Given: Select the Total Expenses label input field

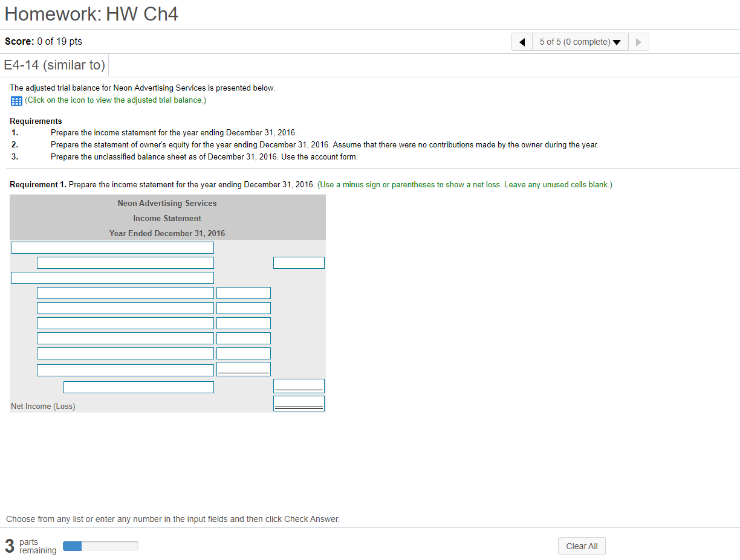Looking at the screenshot, I should coord(138,387).
